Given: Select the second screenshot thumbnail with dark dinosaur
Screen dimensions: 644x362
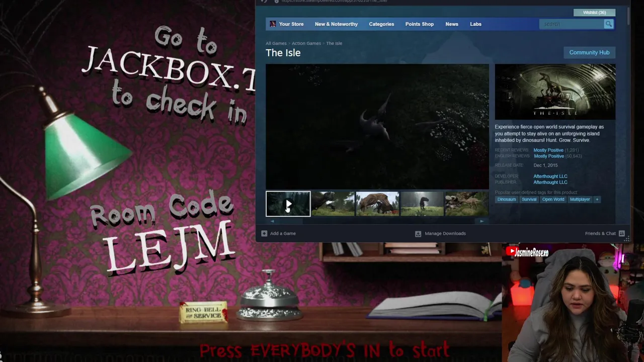Looking at the screenshot, I should 333,204.
